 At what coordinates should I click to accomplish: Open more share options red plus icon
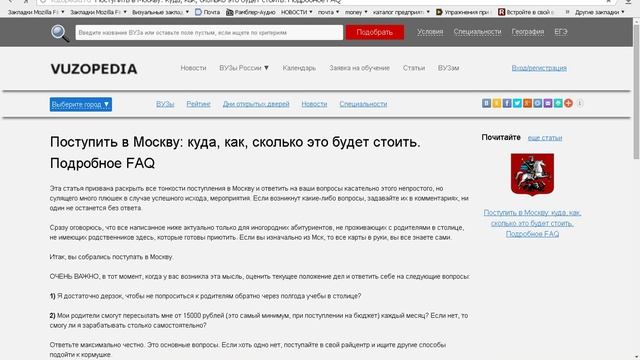(x=568, y=103)
